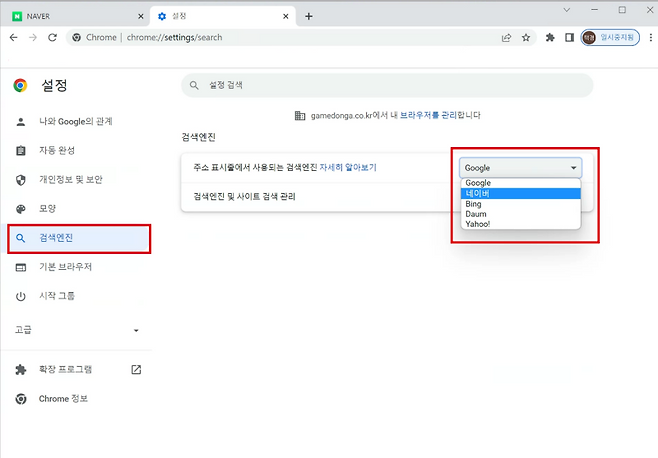This screenshot has height=458, width=658.
Task: Click the external link icon beside 확장 프로그램
Action: 136,369
